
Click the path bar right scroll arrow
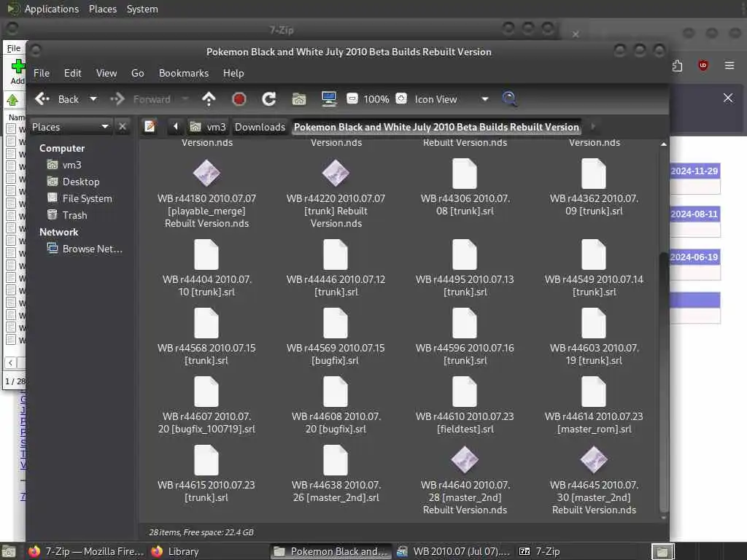593,127
